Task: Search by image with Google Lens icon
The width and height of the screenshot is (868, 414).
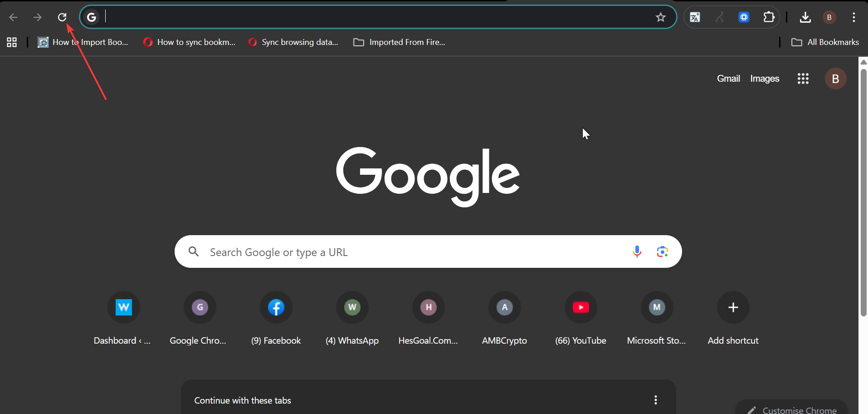Action: point(663,251)
